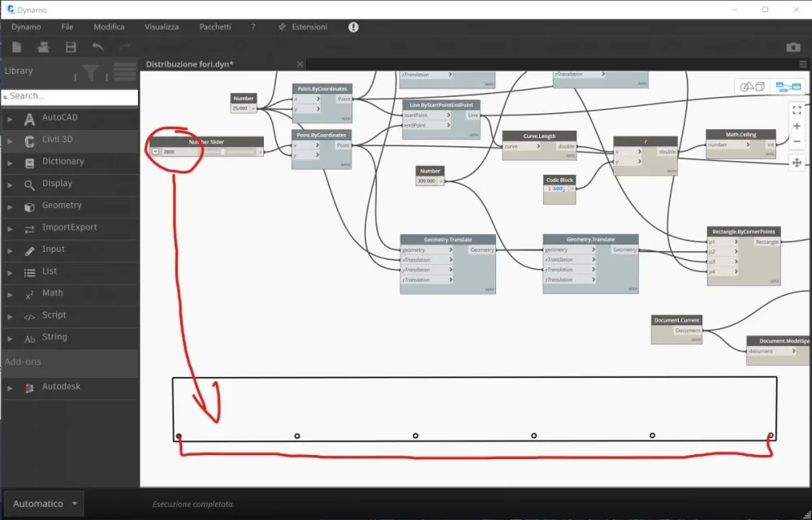Click the Zoom to fit icon
Screen dimensions: 812x520
tap(797, 109)
